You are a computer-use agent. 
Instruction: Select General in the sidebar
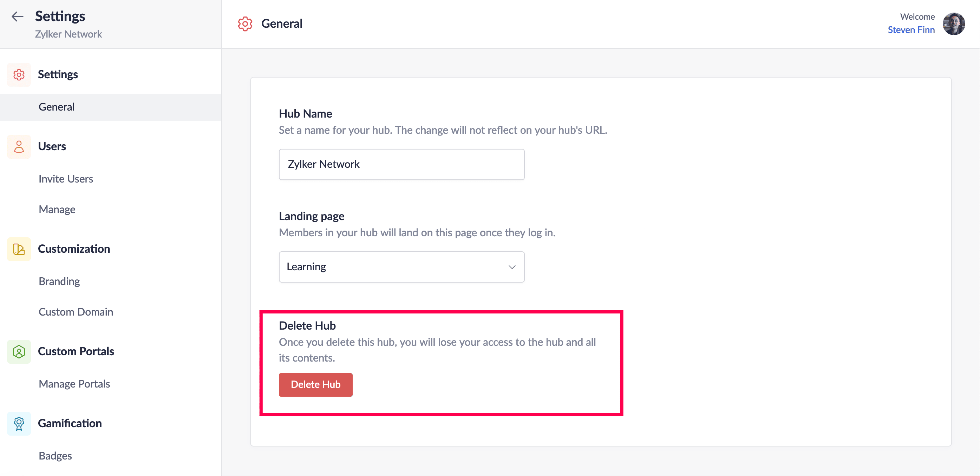coord(57,107)
